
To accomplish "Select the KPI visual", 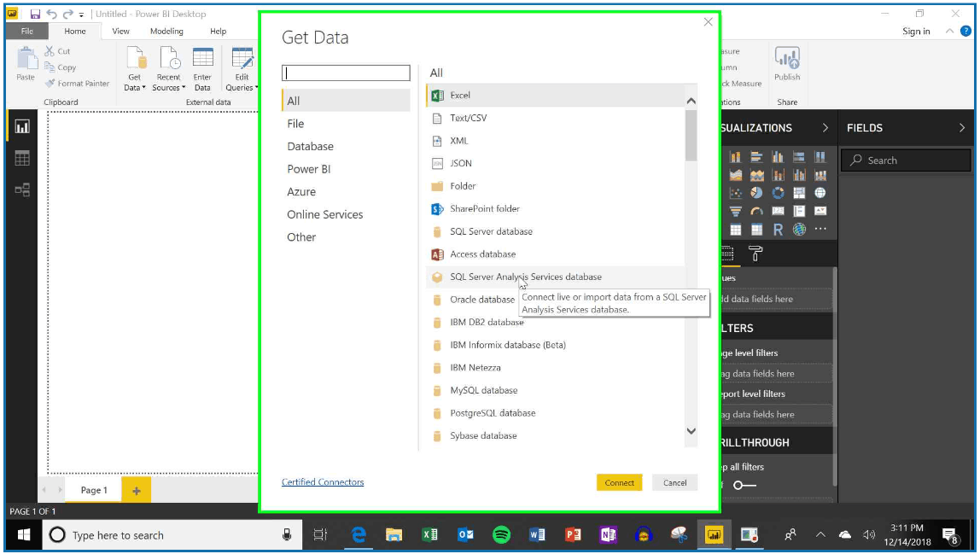I will [x=820, y=212].
